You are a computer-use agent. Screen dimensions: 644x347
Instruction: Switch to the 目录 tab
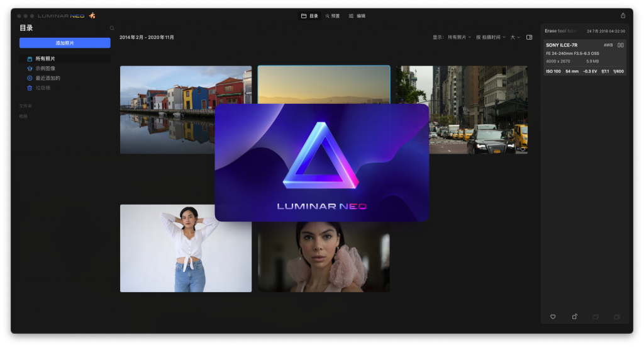point(309,16)
